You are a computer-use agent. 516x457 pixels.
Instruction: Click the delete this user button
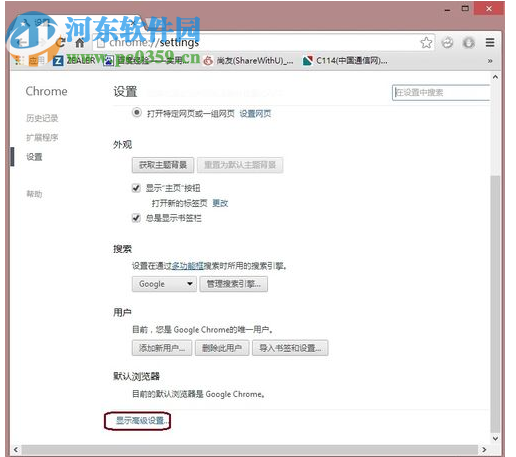click(x=222, y=348)
